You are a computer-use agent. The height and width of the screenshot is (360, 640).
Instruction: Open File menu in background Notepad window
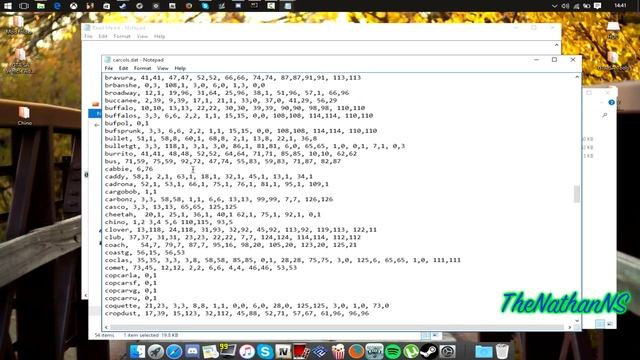click(88, 36)
